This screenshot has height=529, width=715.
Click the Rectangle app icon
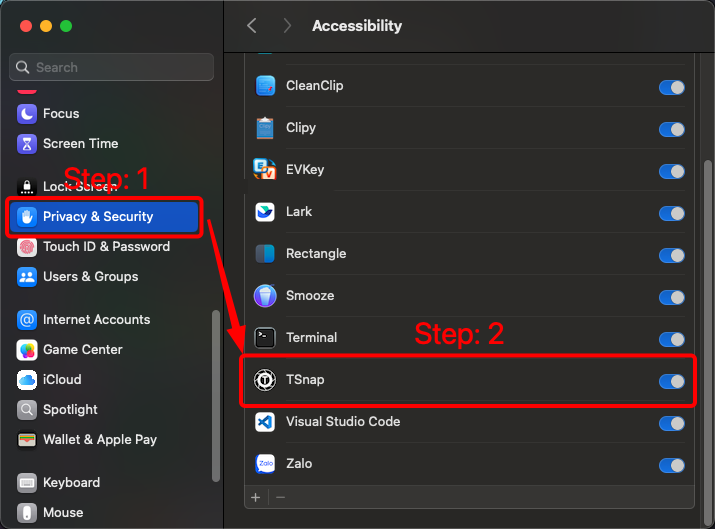point(265,254)
